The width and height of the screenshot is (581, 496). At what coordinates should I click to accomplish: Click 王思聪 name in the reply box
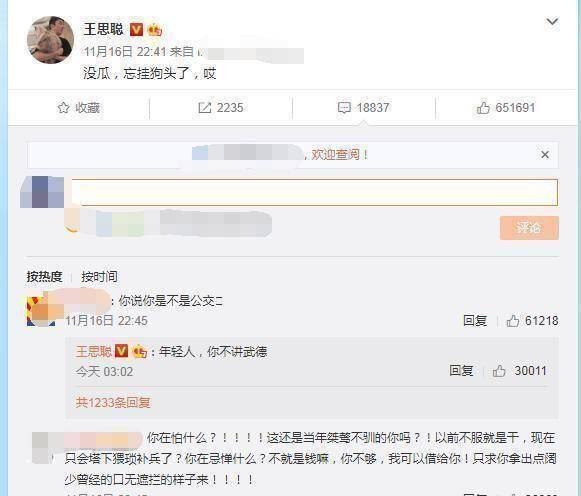tap(94, 351)
